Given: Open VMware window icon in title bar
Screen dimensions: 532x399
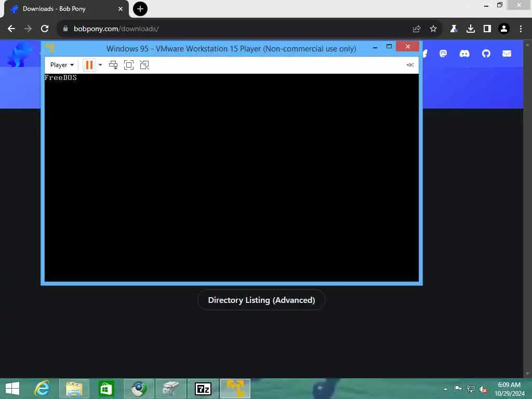Looking at the screenshot, I should [50, 48].
